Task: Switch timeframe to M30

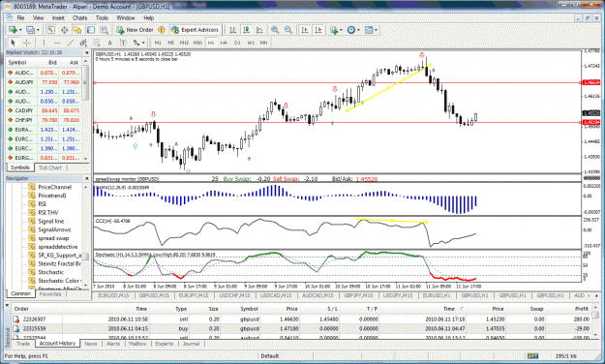Action: [x=197, y=43]
